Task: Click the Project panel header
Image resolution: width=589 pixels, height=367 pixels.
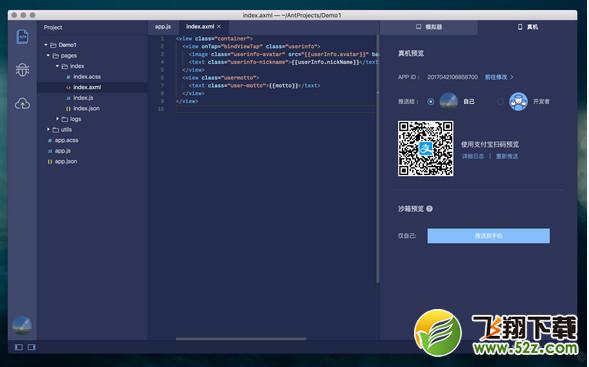Action: click(53, 27)
